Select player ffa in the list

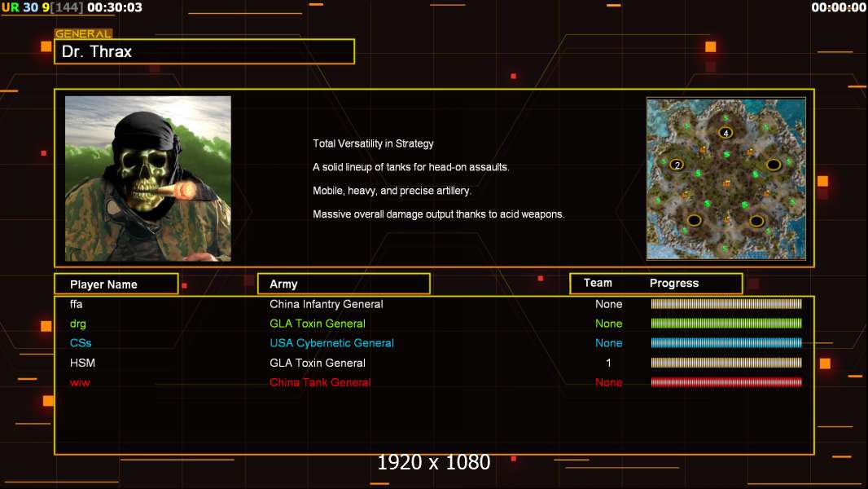(76, 304)
